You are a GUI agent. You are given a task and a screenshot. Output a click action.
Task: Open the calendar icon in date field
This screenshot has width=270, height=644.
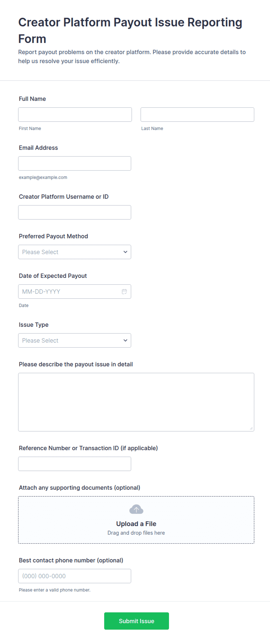point(124,292)
